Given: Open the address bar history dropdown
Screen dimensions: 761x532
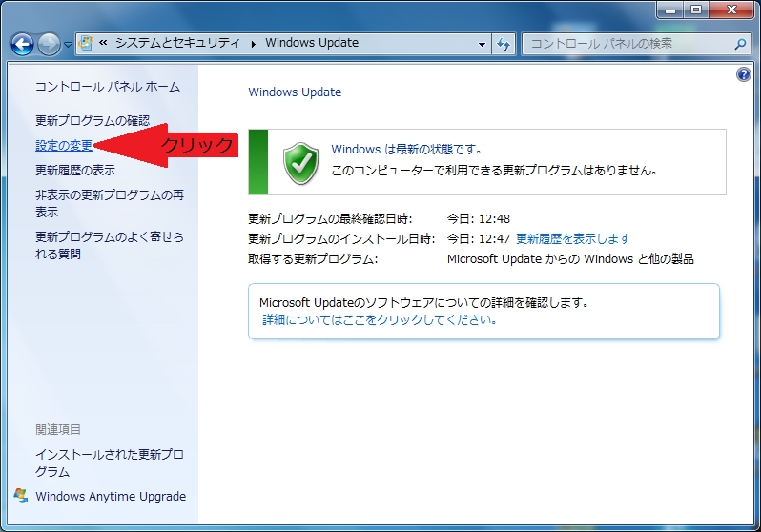Looking at the screenshot, I should point(482,44).
